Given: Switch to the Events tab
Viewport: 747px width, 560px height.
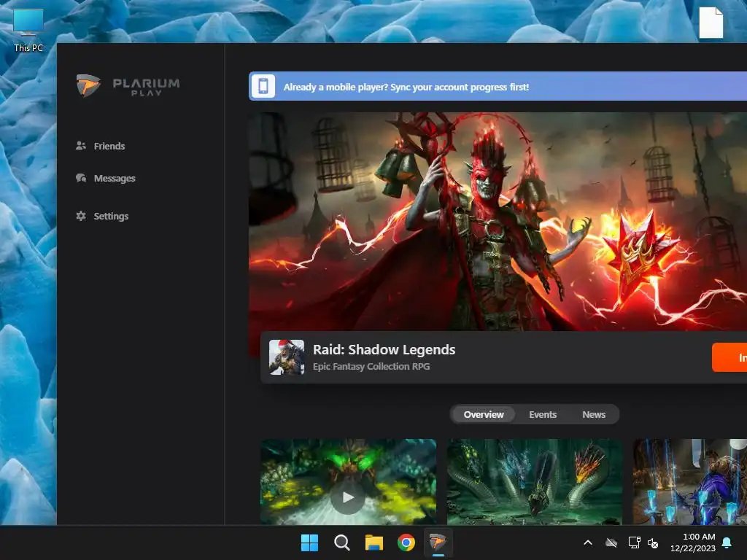Looking at the screenshot, I should click(543, 414).
